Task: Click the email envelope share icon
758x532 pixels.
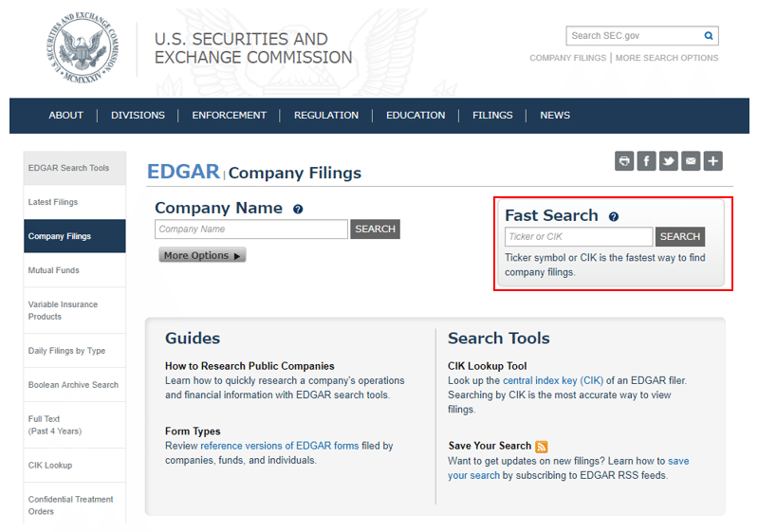Action: coord(691,161)
